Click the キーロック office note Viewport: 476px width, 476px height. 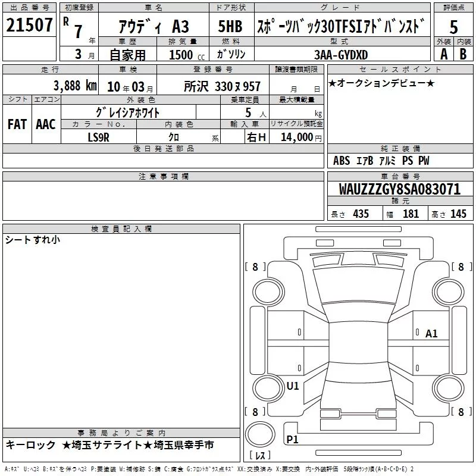pyautogui.click(x=30, y=444)
